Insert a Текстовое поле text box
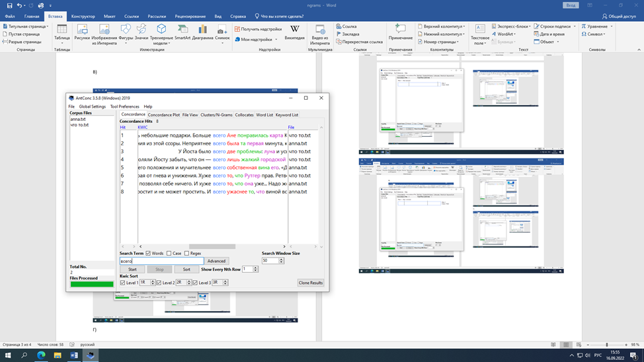This screenshot has height=362, width=644. pyautogui.click(x=480, y=34)
